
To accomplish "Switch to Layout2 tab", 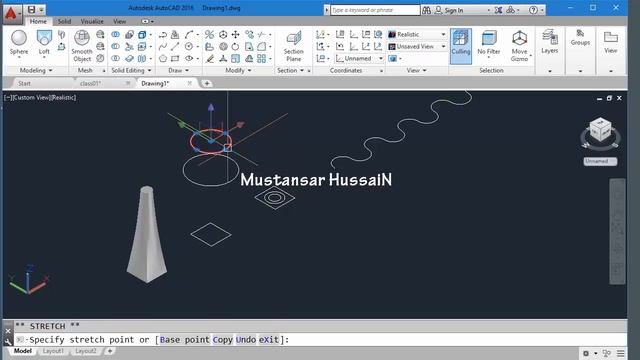I will 86,351.
